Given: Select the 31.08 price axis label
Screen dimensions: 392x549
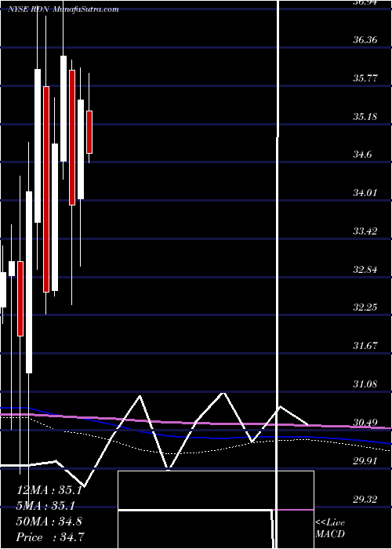Looking at the screenshot, I should pyautogui.click(x=365, y=384).
